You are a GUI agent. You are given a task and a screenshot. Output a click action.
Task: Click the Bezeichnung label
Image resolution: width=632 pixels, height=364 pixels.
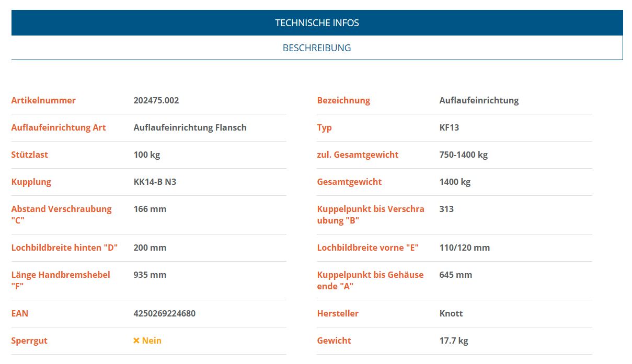[343, 100]
